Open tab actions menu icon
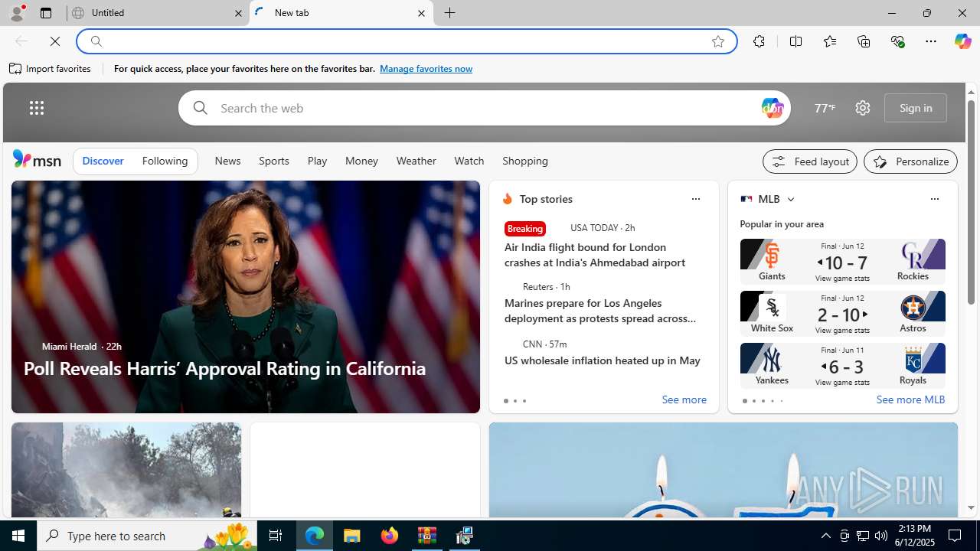This screenshot has height=551, width=980. pos(46,13)
